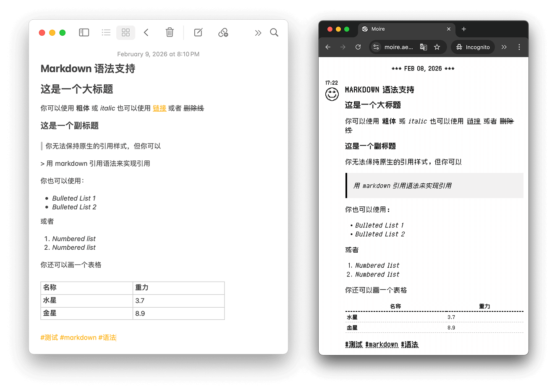Open the Incognito profile button

click(473, 47)
